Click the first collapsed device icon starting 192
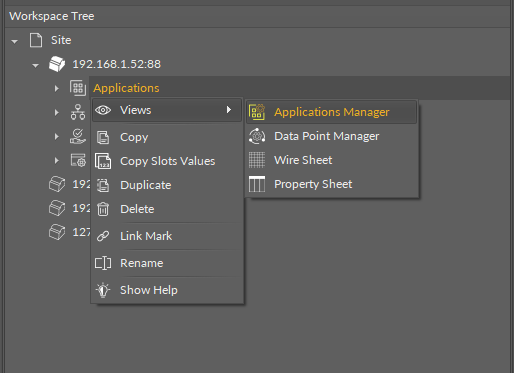Screen dimensions: 514x373 57,184
